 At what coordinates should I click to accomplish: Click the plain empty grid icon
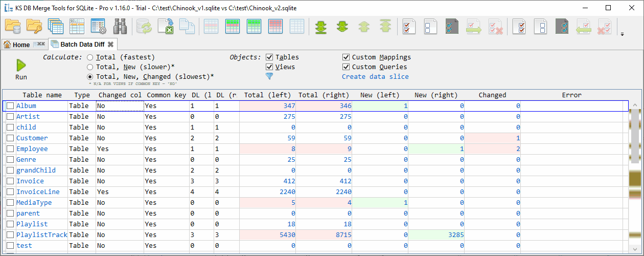297,26
